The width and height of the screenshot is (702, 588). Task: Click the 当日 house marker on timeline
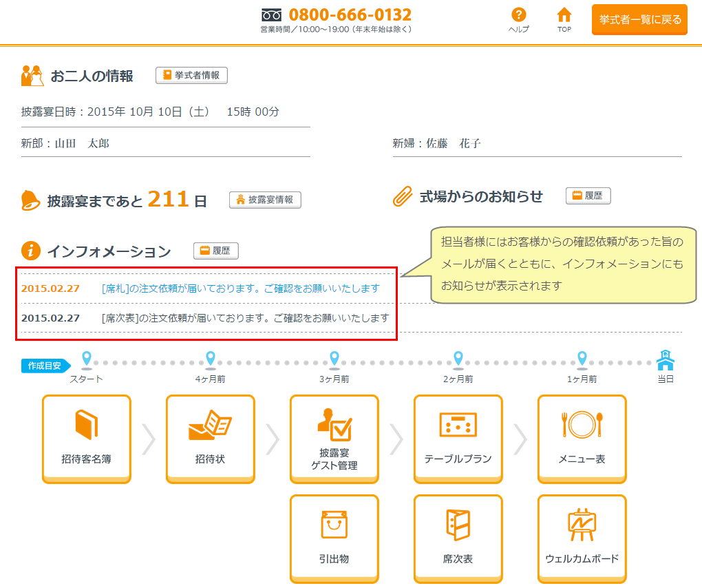point(665,360)
